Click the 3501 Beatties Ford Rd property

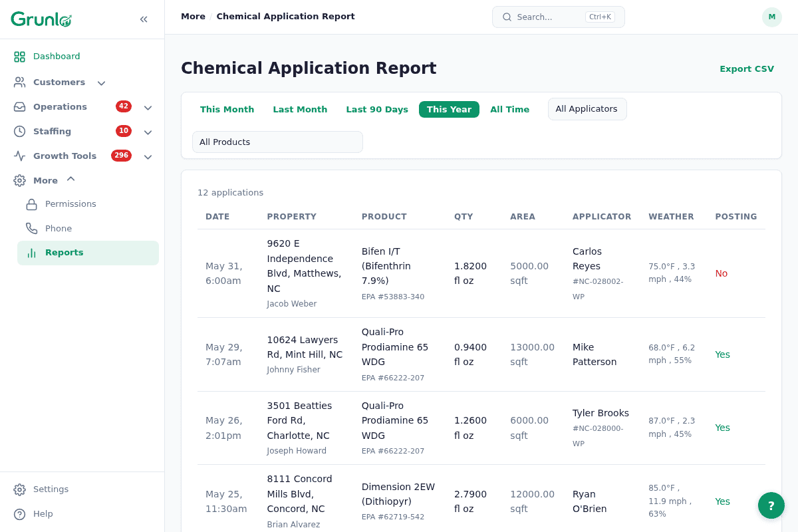point(299,421)
